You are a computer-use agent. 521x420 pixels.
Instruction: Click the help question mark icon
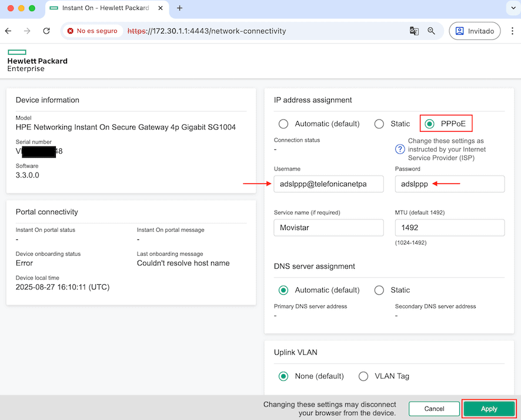click(x=400, y=149)
